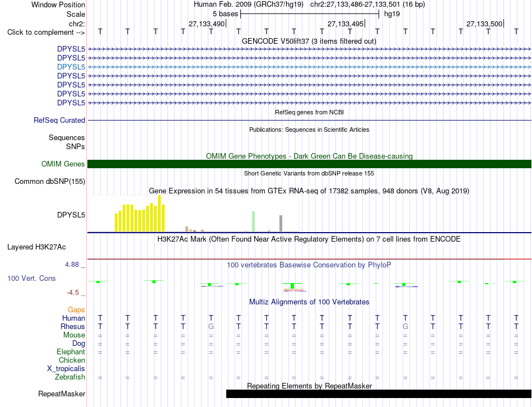This screenshot has height=407, width=532.
Task: Open the Multiz Alignments of 100 Vertebrates title
Action: [x=309, y=302]
